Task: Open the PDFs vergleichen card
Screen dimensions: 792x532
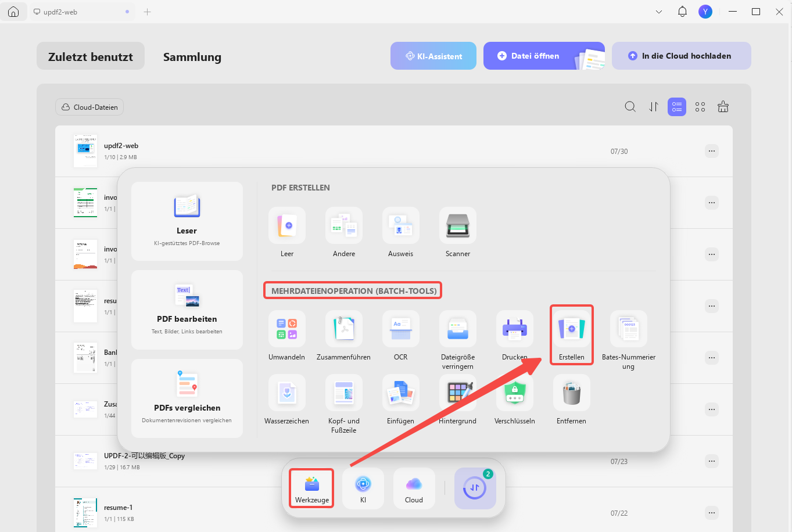Action: 187,398
